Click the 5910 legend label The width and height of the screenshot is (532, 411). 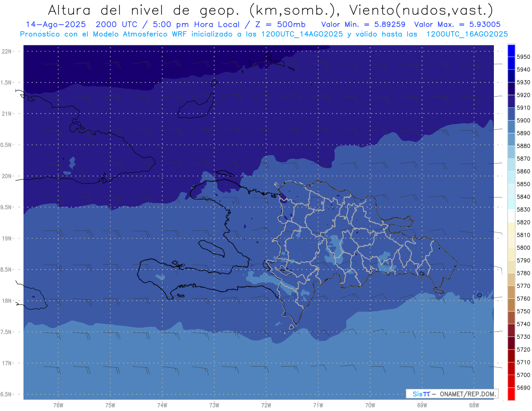pyautogui.click(x=524, y=108)
